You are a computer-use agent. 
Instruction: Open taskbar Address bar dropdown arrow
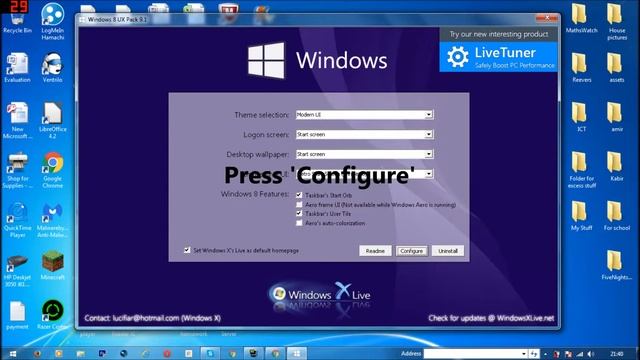(523, 353)
